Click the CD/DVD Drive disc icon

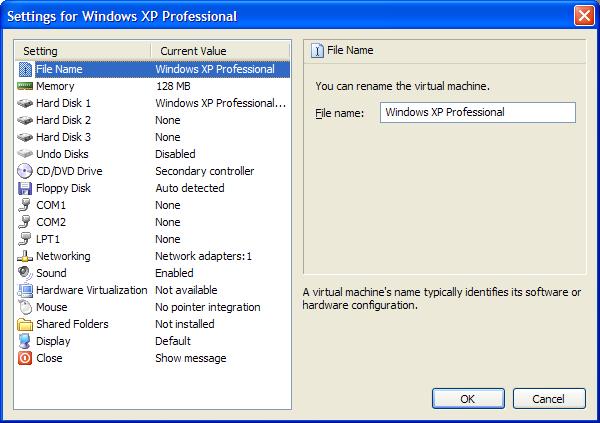(x=25, y=171)
